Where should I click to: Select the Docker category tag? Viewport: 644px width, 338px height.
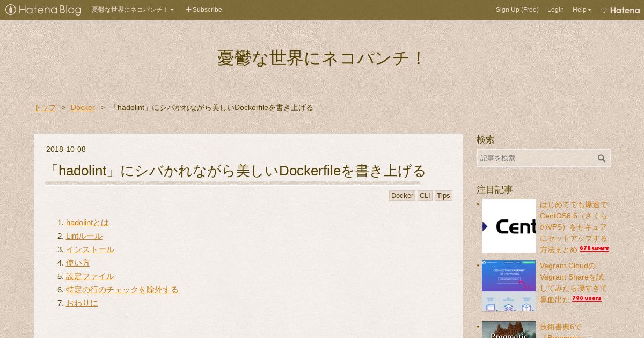point(402,195)
